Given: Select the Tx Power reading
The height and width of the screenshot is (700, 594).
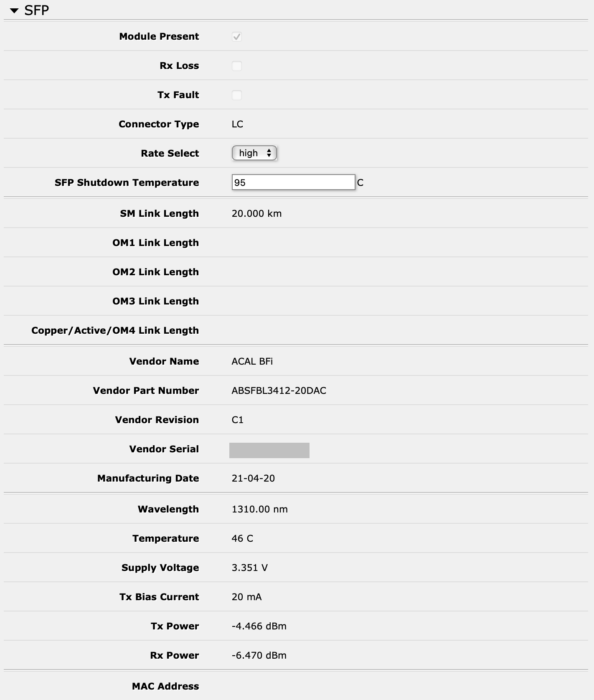Looking at the screenshot, I should pos(259,626).
